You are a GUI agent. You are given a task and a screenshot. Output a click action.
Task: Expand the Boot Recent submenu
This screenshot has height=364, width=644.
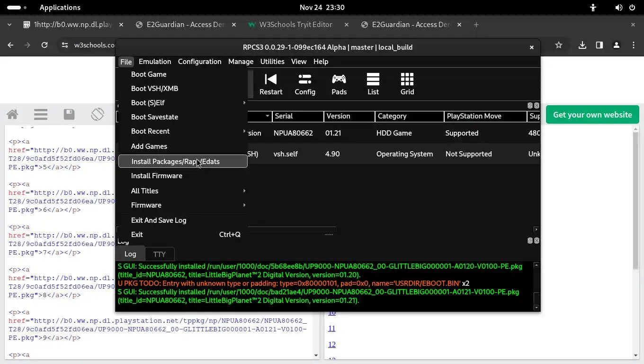click(x=244, y=131)
